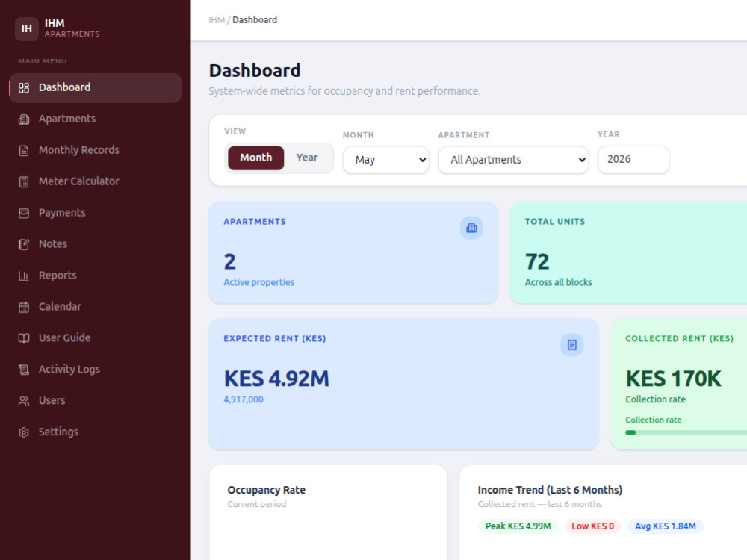This screenshot has height=560, width=747.
Task: Click the Across all blocks label
Action: pos(558,282)
